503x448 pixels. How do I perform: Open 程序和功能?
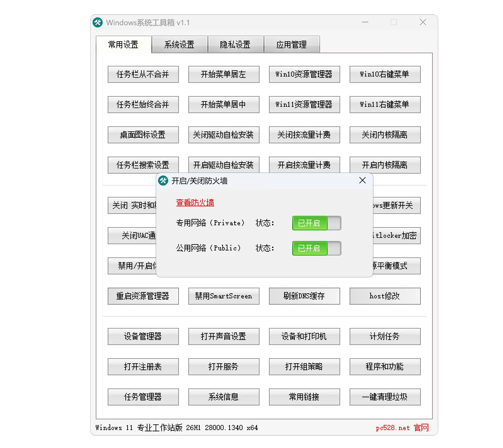385,367
